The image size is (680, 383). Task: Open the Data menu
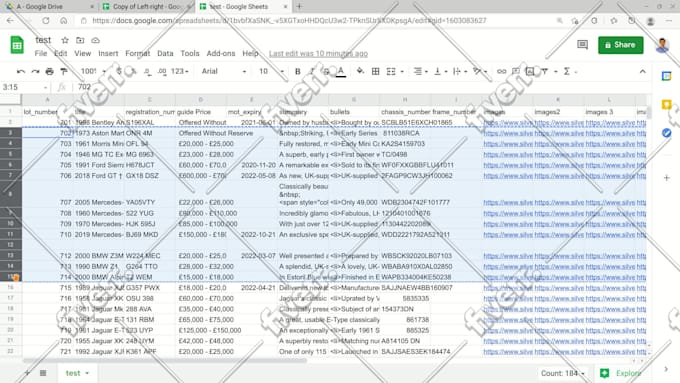tap(165, 53)
